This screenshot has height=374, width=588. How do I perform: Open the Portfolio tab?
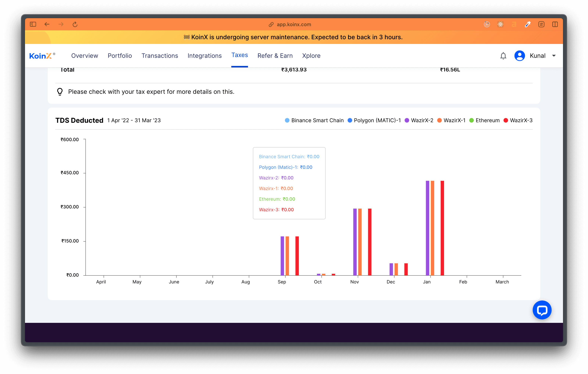(x=120, y=56)
